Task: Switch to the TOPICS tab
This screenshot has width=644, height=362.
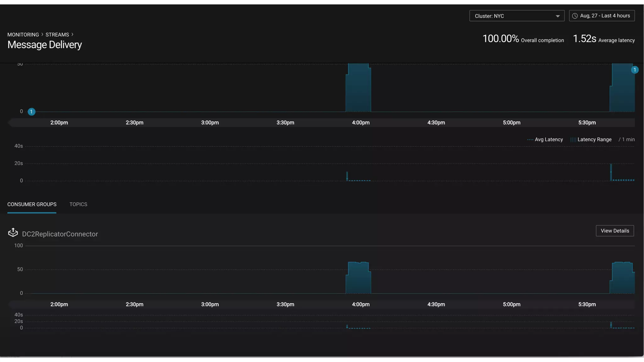Action: 78,204
